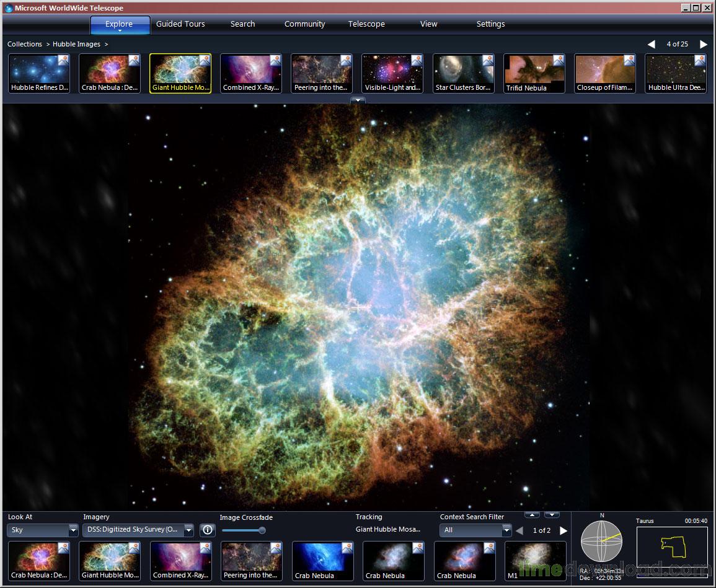This screenshot has height=588, width=716.
Task: Expand context panel with up arrow button
Action: 532,514
